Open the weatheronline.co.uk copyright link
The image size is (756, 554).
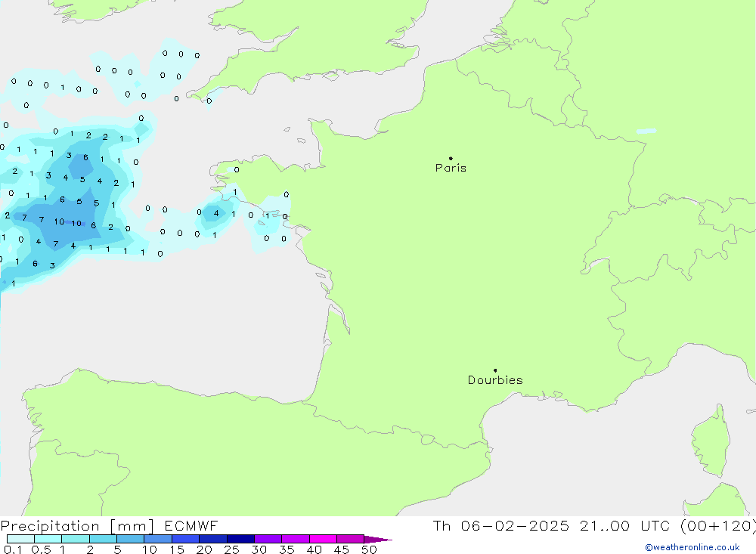click(692, 547)
